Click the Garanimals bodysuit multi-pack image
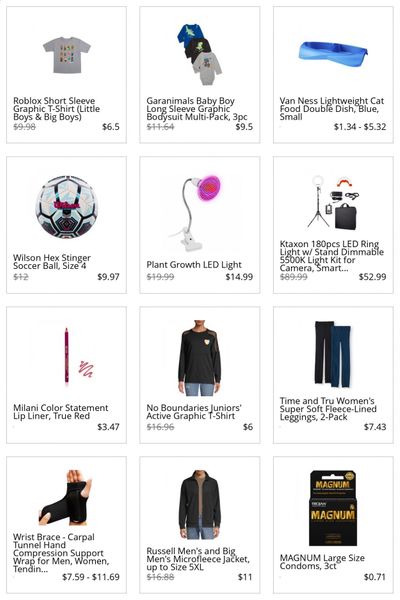The height and width of the screenshot is (600, 400). click(x=199, y=54)
